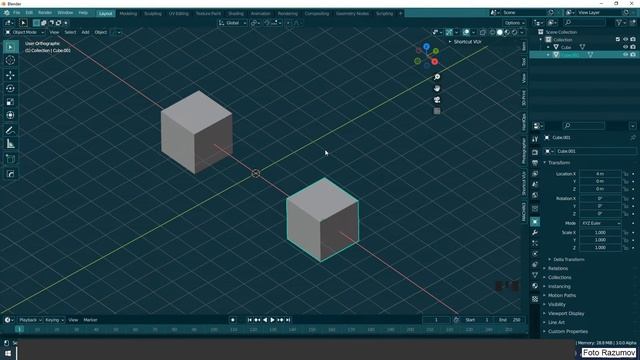
Task: Select the Measure tool
Action: (x=10, y=144)
